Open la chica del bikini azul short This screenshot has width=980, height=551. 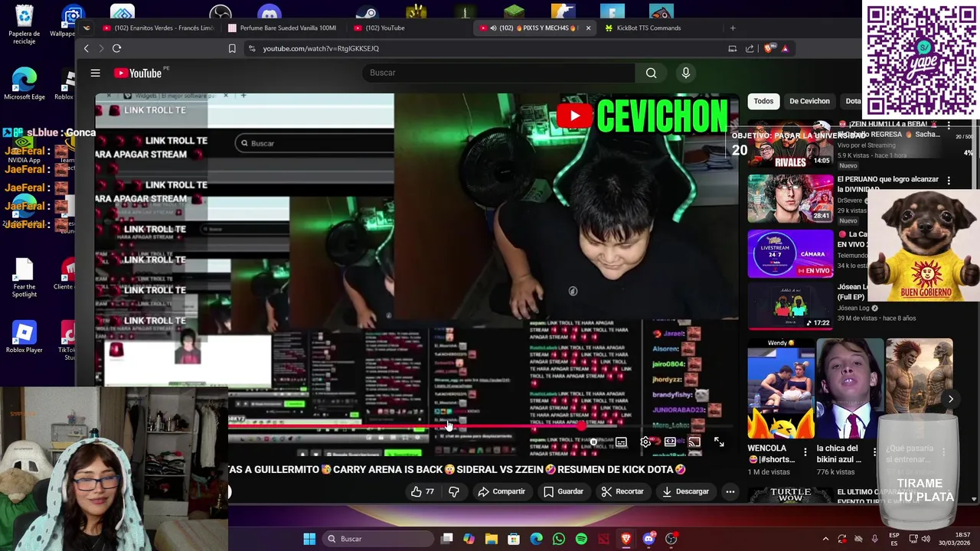tap(850, 388)
